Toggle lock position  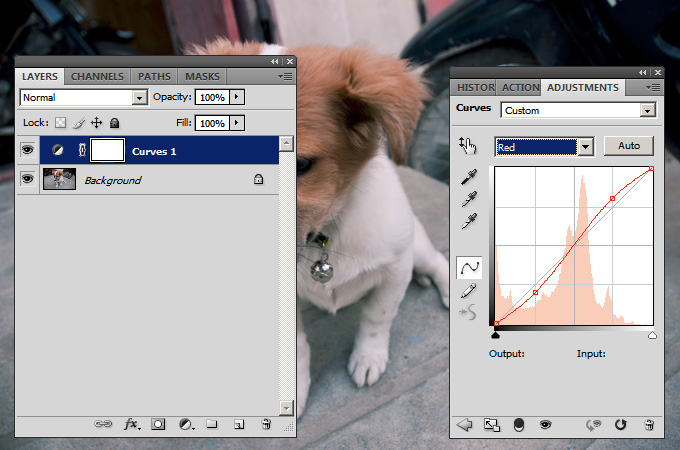(96, 123)
